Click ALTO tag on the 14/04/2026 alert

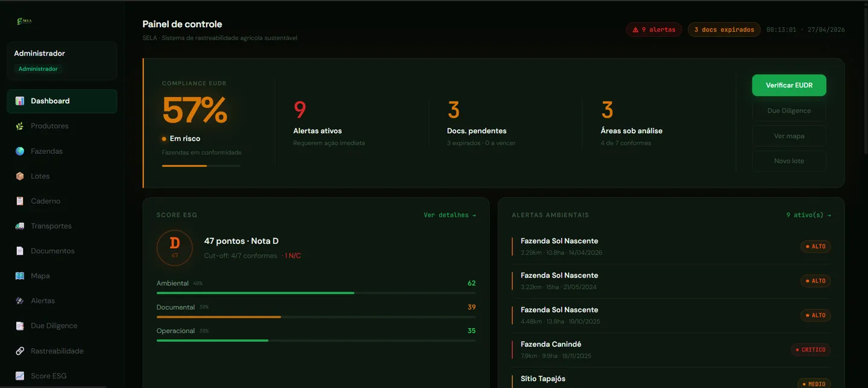[x=816, y=247]
